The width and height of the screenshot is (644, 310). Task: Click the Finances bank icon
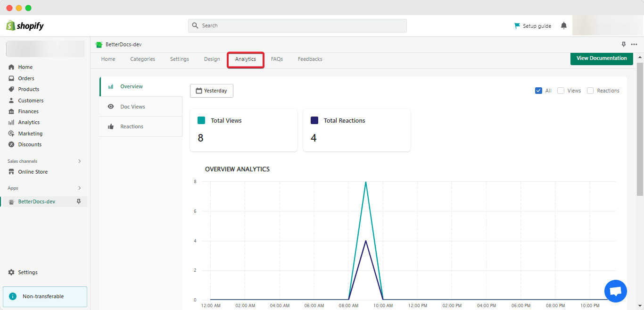[x=11, y=111]
